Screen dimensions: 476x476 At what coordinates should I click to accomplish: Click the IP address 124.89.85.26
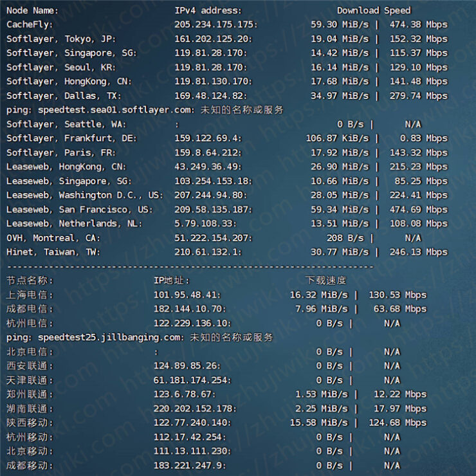[x=187, y=366]
